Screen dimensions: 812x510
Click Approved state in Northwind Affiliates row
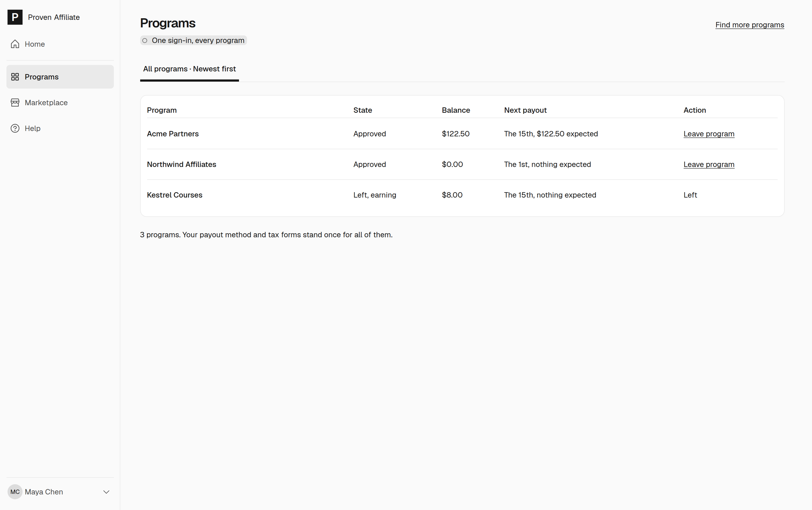pos(369,165)
